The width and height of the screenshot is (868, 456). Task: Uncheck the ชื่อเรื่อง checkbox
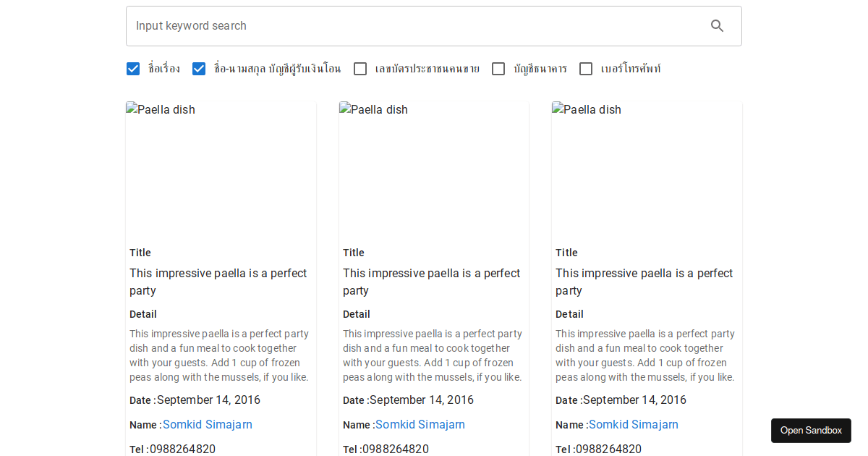click(133, 69)
